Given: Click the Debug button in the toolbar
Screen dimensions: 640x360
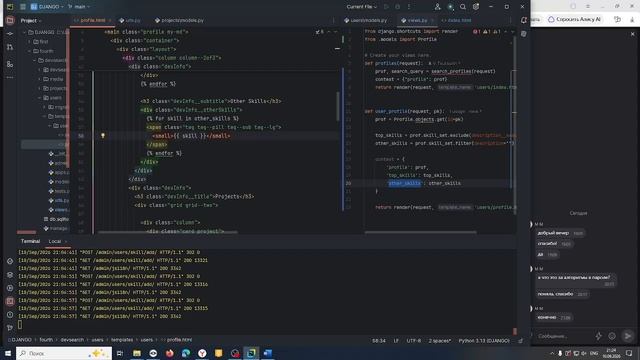Looking at the screenshot, I should click(398, 7).
